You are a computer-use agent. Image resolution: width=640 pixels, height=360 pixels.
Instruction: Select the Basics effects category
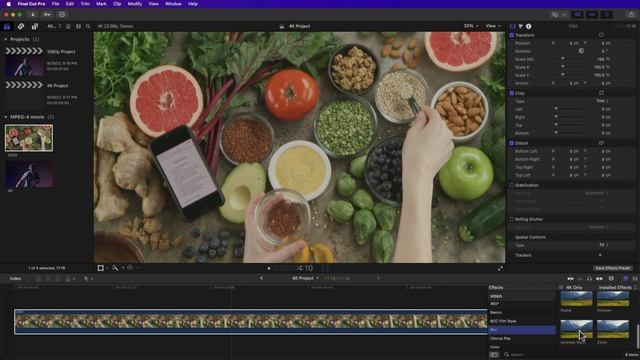tap(522, 313)
